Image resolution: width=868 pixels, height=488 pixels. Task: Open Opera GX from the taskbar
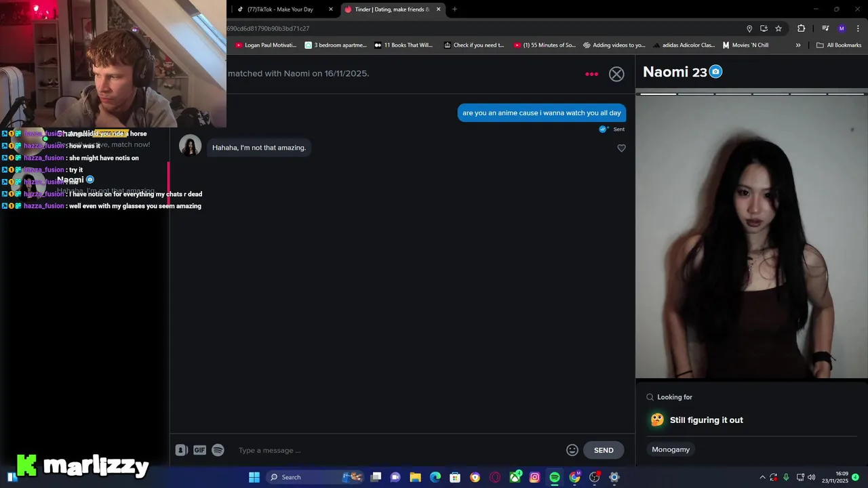coord(495,477)
